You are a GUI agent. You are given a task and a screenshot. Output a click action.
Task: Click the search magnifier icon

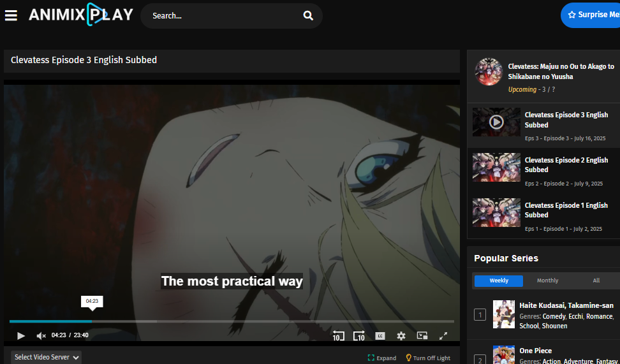click(x=308, y=16)
